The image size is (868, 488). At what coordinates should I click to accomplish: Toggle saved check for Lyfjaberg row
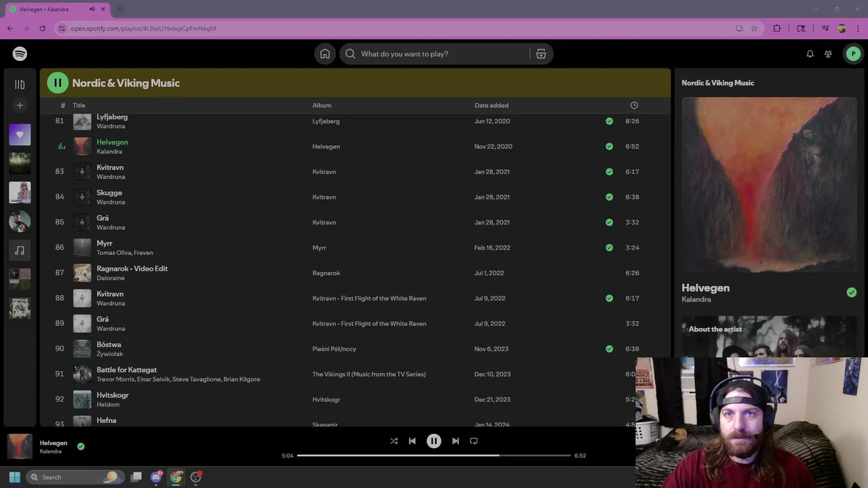609,121
